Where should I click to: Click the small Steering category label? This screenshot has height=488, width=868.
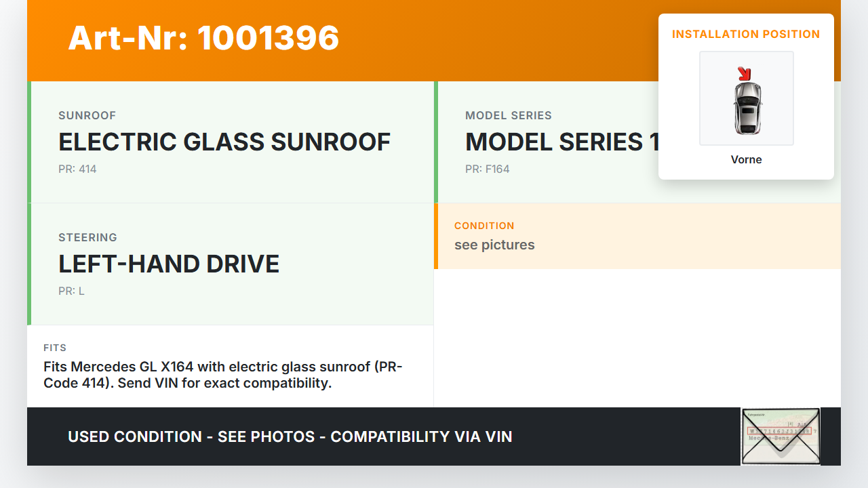click(87, 237)
